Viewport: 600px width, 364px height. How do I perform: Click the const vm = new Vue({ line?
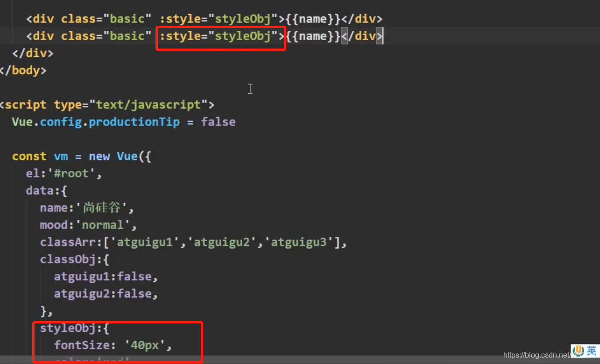pos(82,156)
